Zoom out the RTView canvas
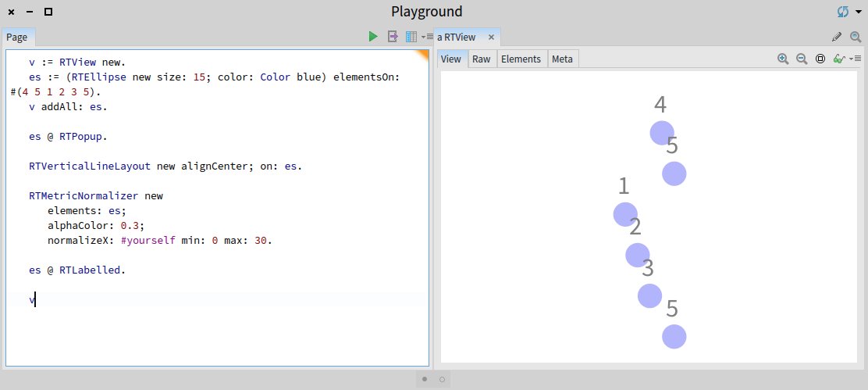 coord(802,59)
